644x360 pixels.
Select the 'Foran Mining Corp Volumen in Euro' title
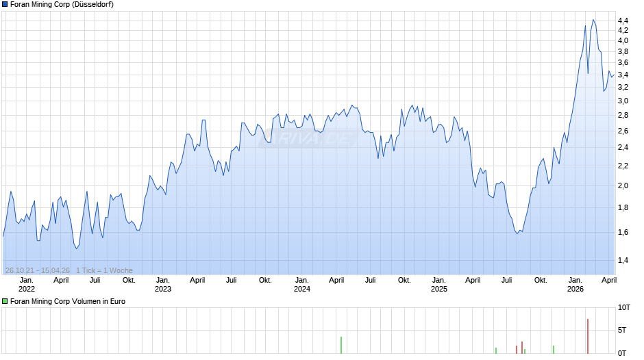[x=68, y=301]
